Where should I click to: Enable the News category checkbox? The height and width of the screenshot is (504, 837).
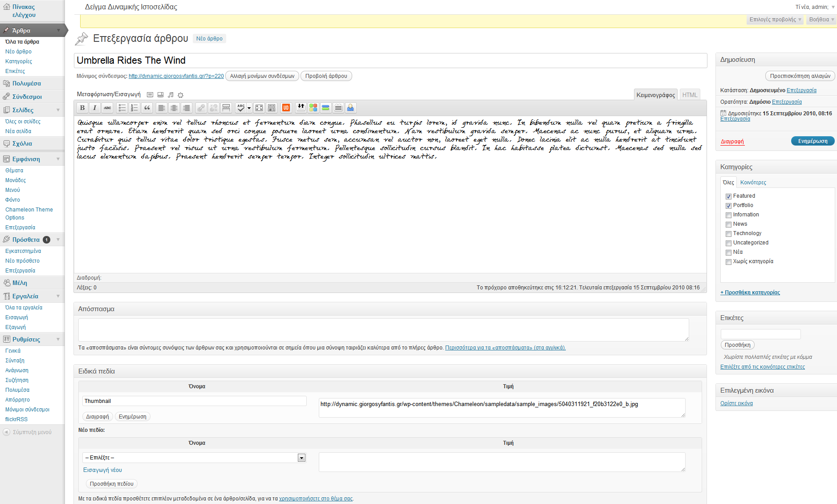point(728,224)
